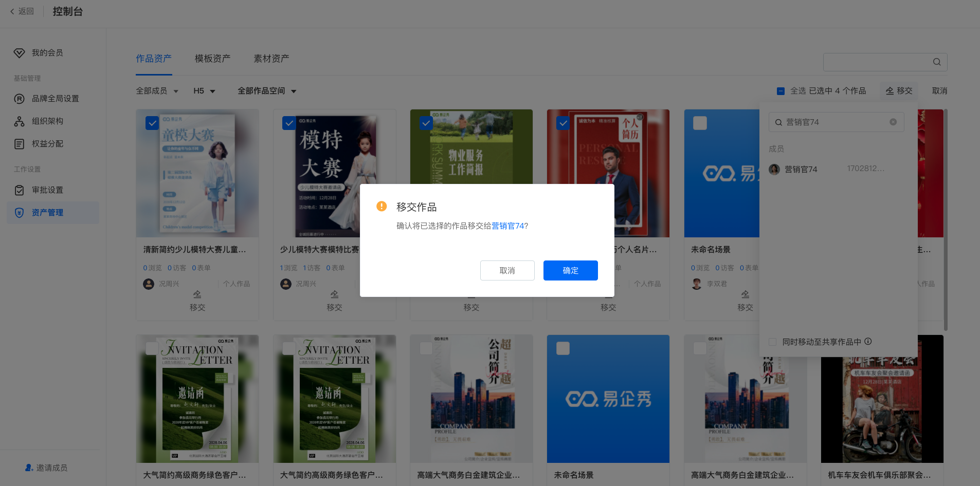Open 我的会员 diamond icon in sidebar
980x486 pixels.
20,53
